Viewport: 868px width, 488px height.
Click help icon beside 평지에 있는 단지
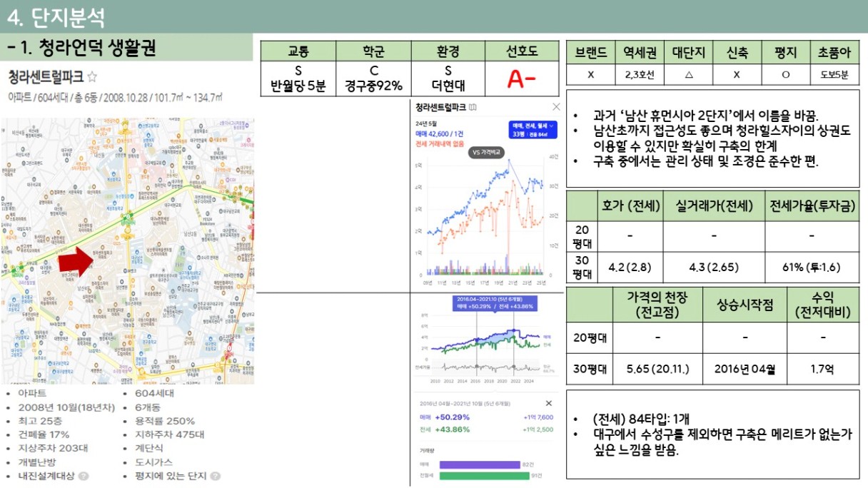tap(215, 476)
